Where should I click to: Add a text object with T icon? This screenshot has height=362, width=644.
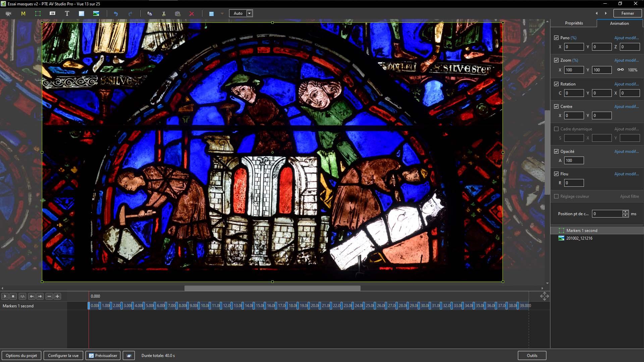point(67,14)
